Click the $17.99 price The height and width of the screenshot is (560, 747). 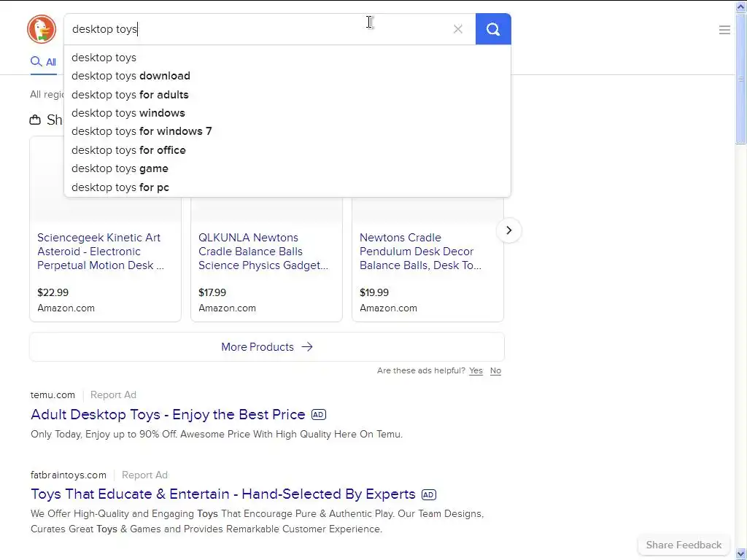pyautogui.click(x=212, y=292)
